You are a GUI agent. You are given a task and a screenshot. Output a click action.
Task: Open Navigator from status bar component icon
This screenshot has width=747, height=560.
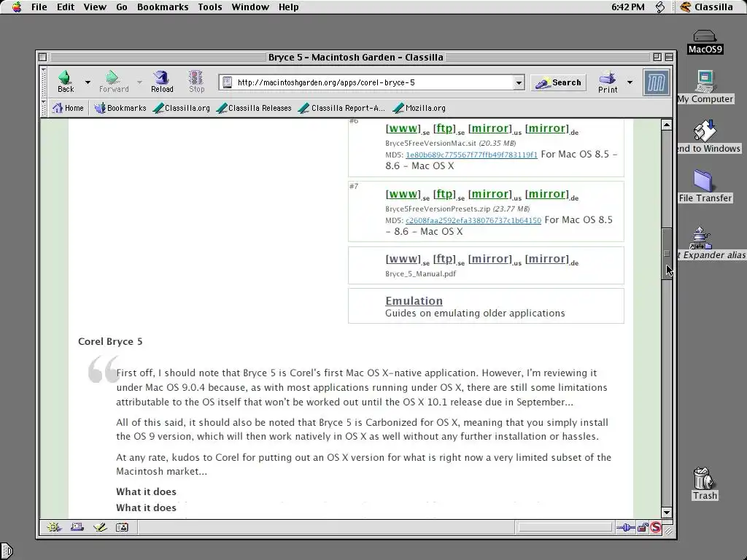click(54, 527)
